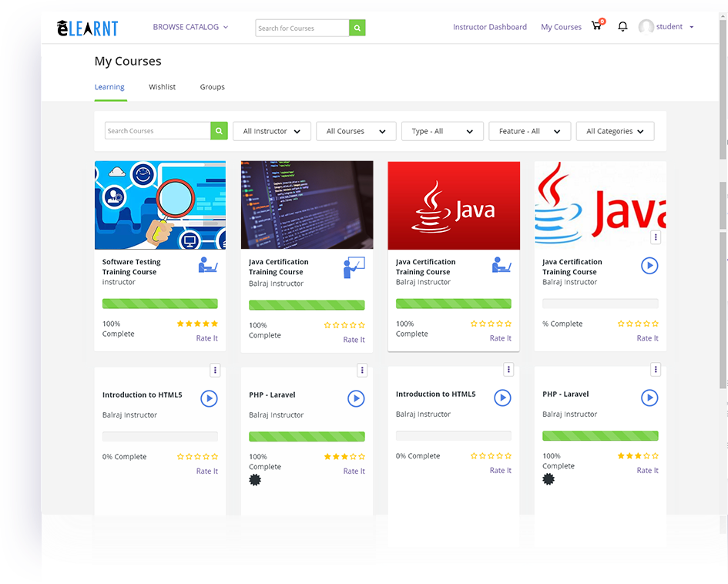Viewport: 728px width, 584px height.
Task: Switch to the Wishlist tab
Action: [162, 87]
